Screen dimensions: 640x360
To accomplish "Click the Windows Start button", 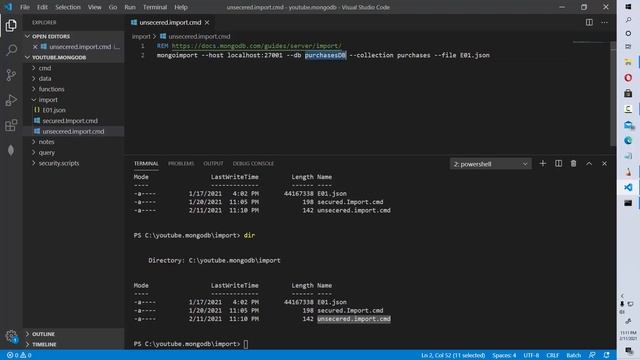I will [628, 7].
